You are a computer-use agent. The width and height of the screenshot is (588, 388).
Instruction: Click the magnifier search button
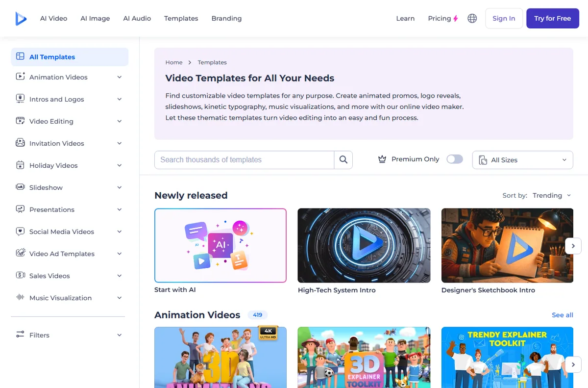(343, 160)
